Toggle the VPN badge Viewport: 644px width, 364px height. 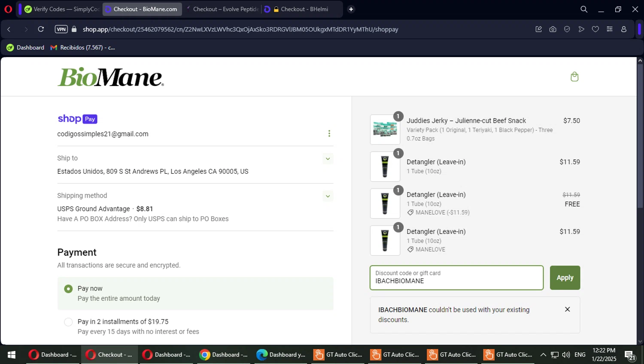[x=61, y=29]
